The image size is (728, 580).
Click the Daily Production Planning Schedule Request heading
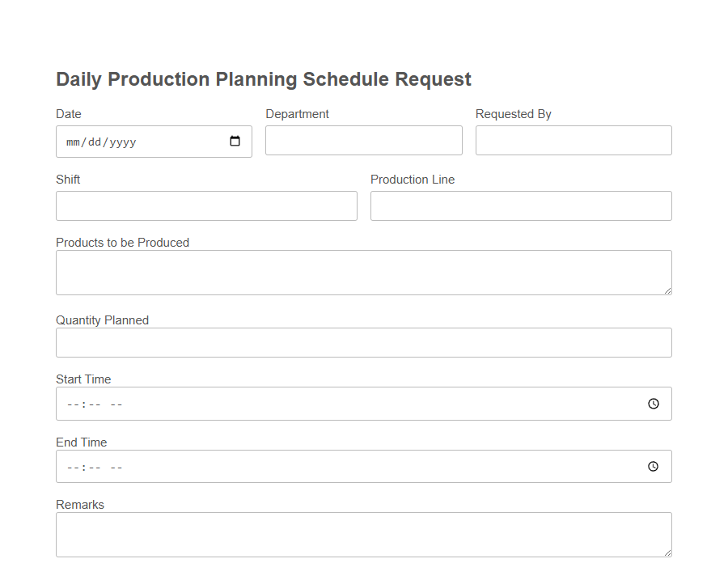tap(263, 79)
